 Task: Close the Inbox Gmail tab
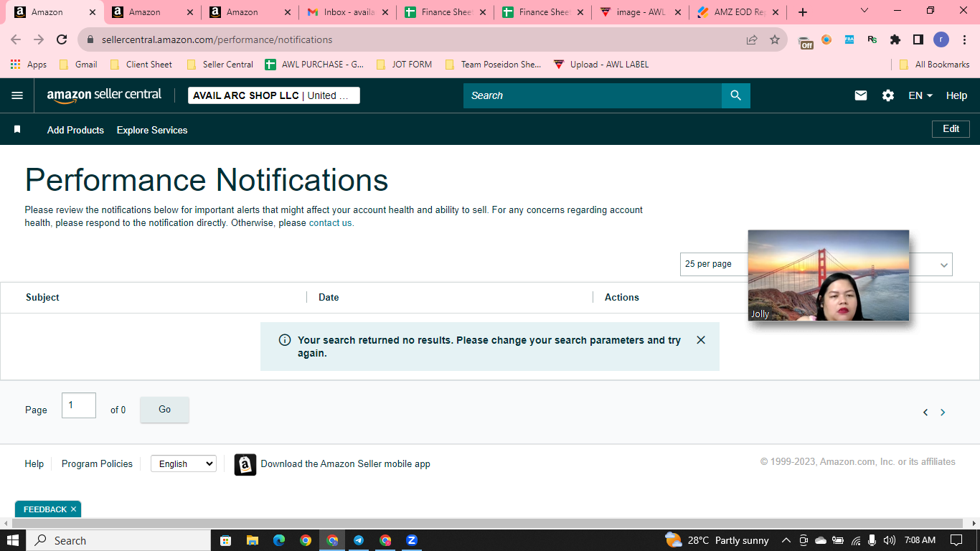point(385,12)
